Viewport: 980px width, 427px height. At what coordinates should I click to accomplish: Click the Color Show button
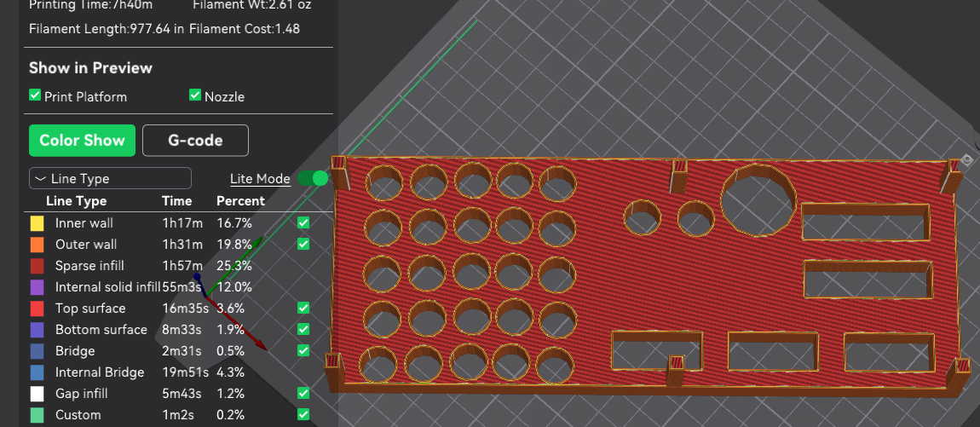tap(82, 141)
